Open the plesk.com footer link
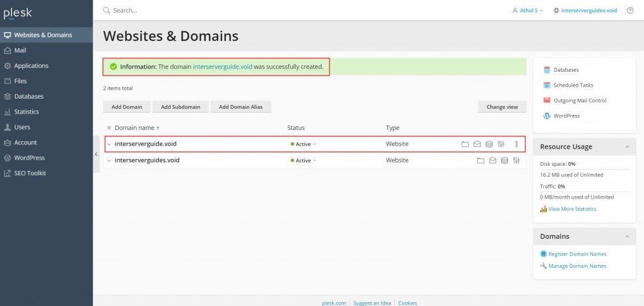This screenshot has width=644, height=306. coord(334,303)
